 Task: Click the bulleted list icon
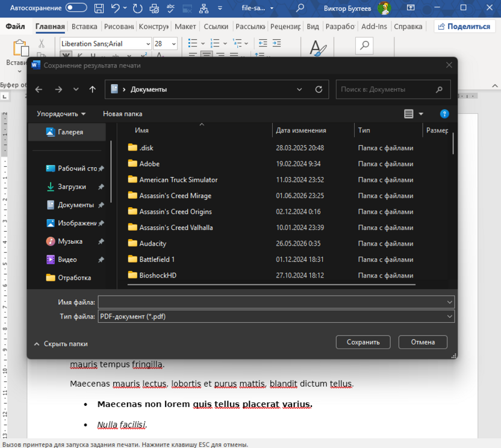pyautogui.click(x=193, y=43)
